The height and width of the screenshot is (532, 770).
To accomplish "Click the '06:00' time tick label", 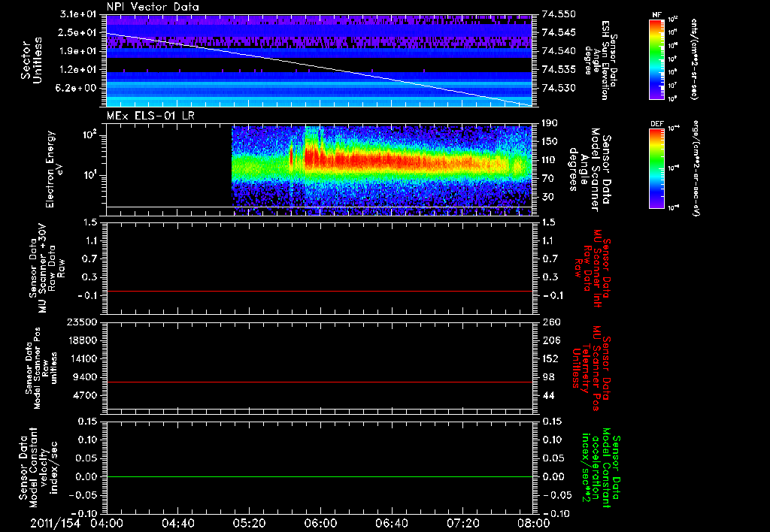I will 320,523.
